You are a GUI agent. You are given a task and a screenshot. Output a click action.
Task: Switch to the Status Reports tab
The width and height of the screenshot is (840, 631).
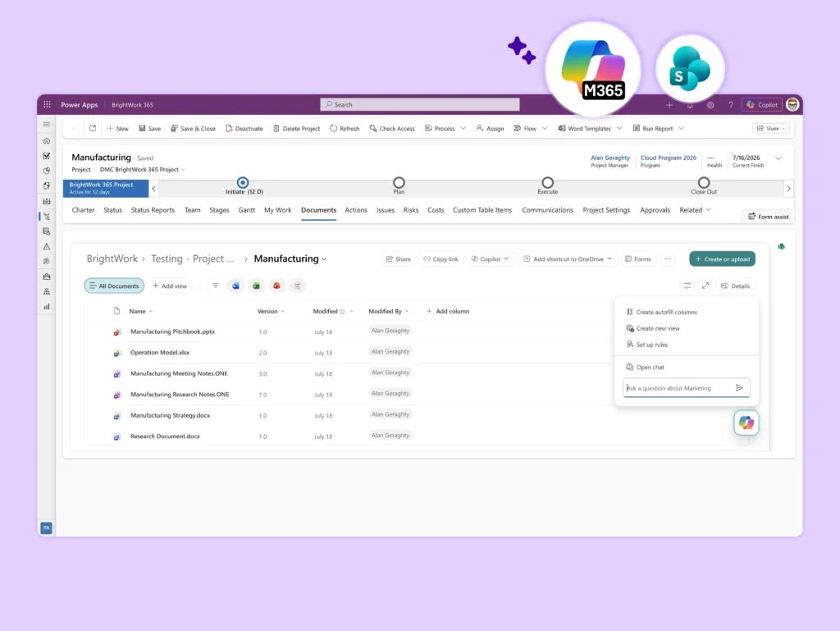[x=153, y=210]
